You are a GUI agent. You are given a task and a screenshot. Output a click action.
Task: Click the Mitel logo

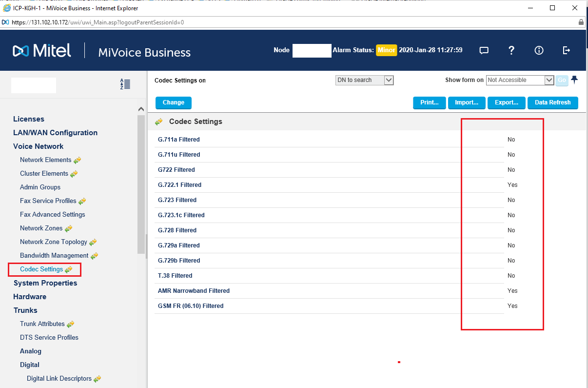[42, 51]
